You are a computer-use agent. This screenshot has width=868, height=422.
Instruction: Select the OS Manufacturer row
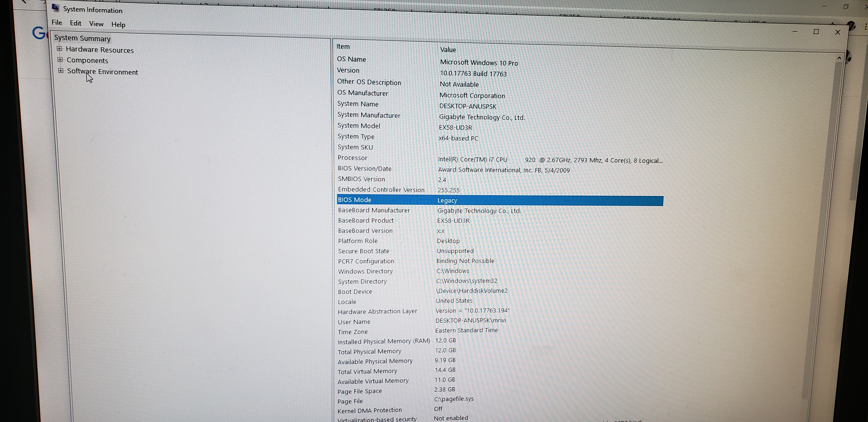point(500,94)
